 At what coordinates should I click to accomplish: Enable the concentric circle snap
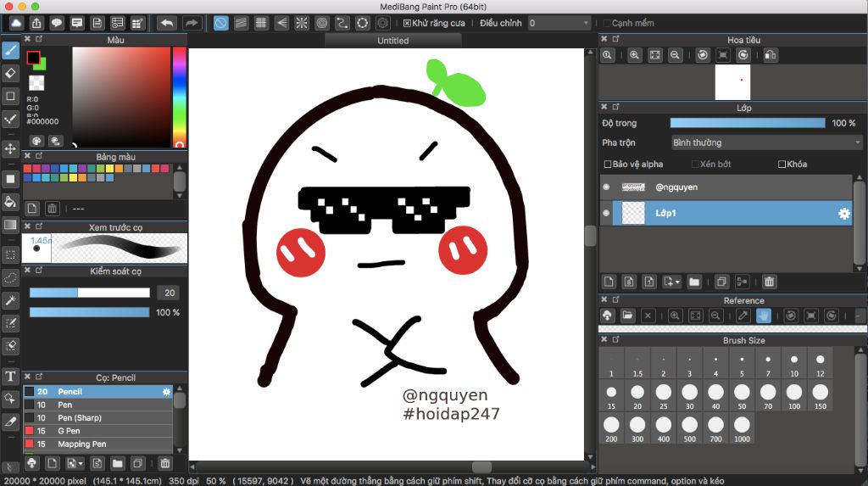click(321, 23)
